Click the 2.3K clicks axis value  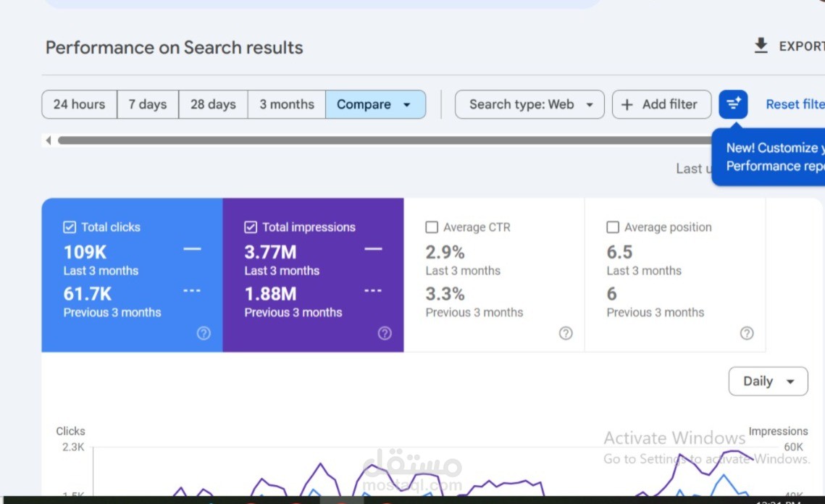[73, 448]
